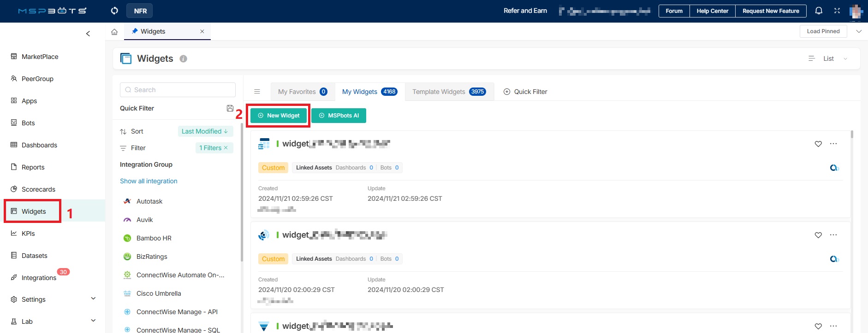Switch to My Favorites tab
This screenshot has height=333, width=868.
coord(302,92)
